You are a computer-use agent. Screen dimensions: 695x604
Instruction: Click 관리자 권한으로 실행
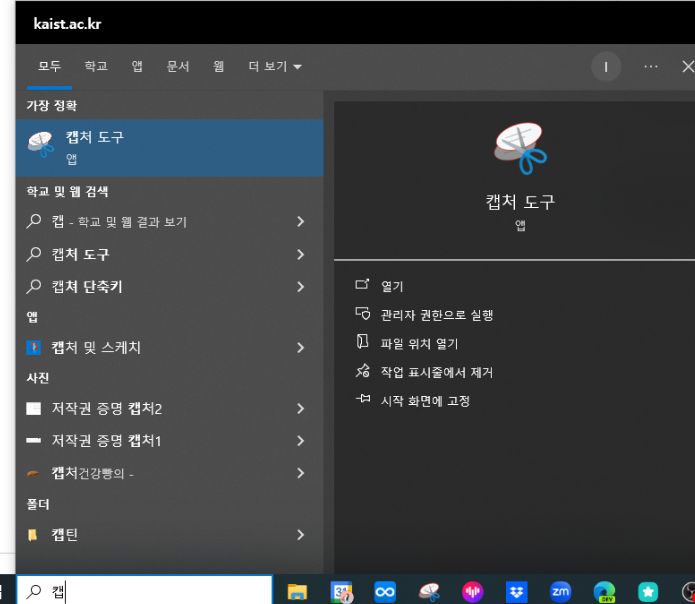click(437, 315)
